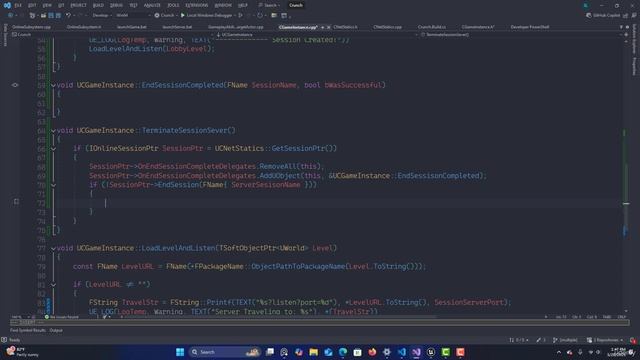Open the Develop configuration dropdown

(x=102, y=15)
